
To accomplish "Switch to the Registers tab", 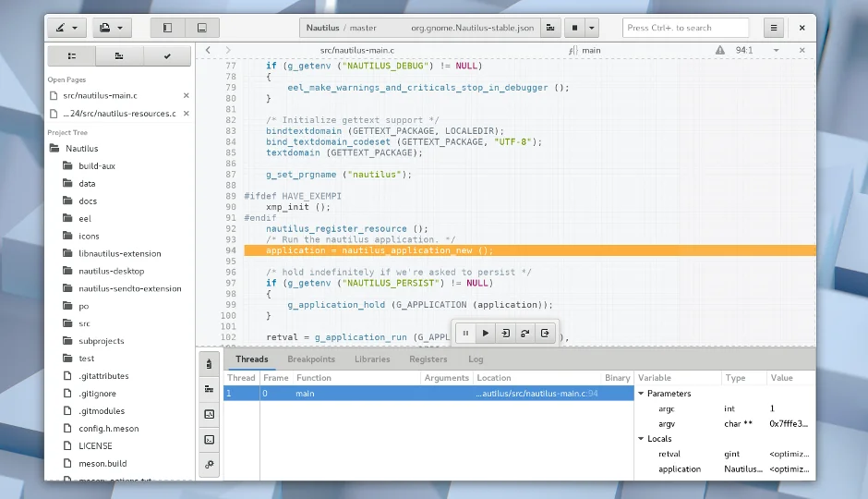I will point(428,359).
